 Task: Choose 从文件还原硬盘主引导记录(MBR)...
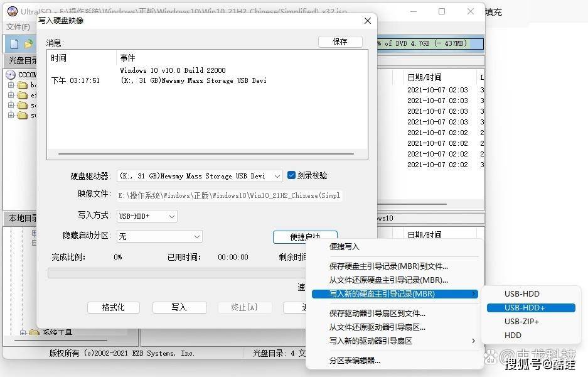tap(388, 280)
